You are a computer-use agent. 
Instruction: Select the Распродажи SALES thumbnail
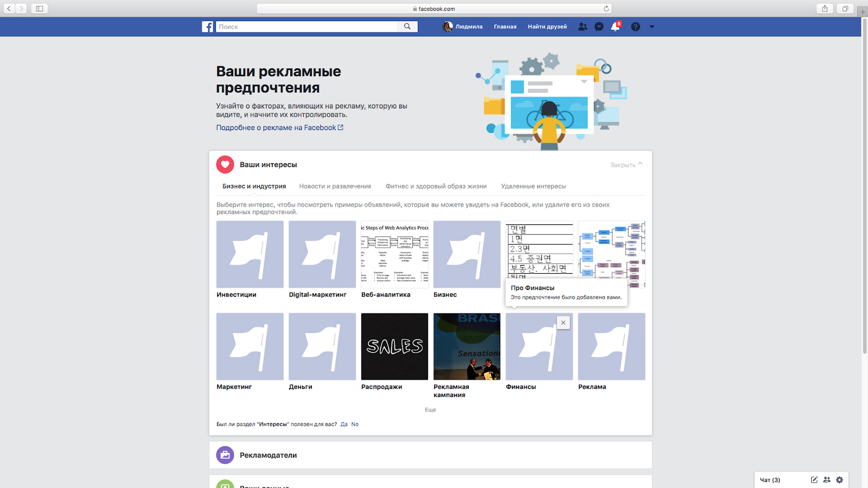[394, 346]
